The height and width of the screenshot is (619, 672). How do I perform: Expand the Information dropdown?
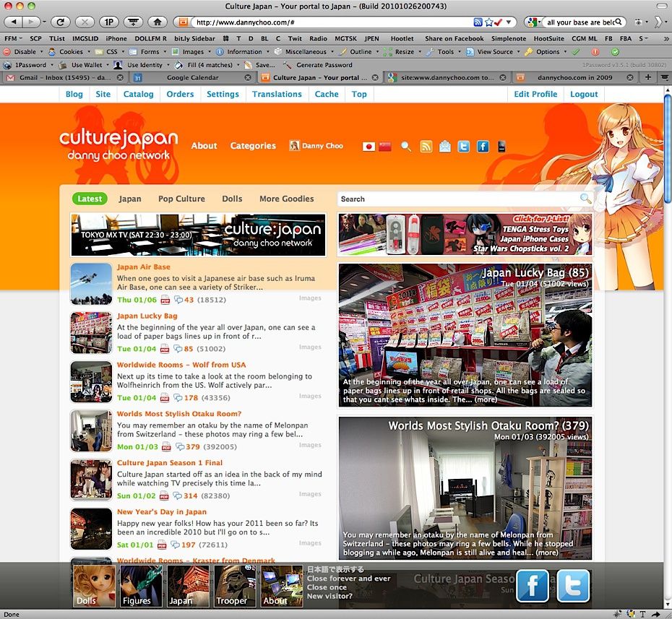[x=242, y=52]
